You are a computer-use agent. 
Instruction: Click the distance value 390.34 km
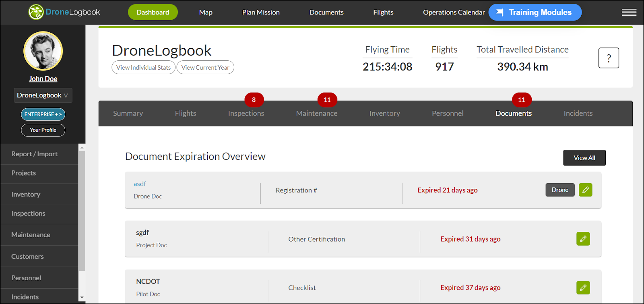522,67
